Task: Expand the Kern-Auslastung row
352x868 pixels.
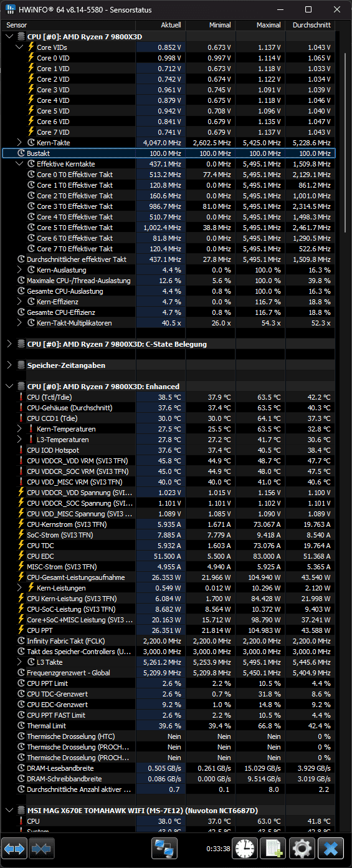Action: [19, 270]
